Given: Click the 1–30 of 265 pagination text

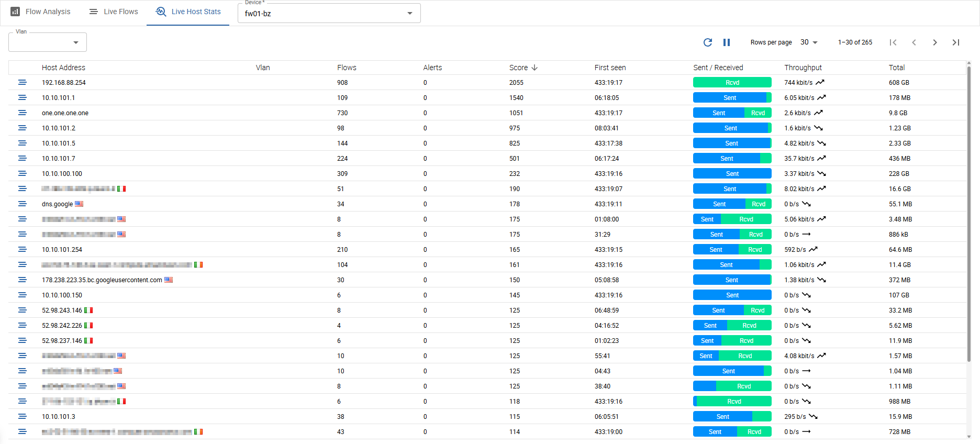Looking at the screenshot, I should 855,42.
